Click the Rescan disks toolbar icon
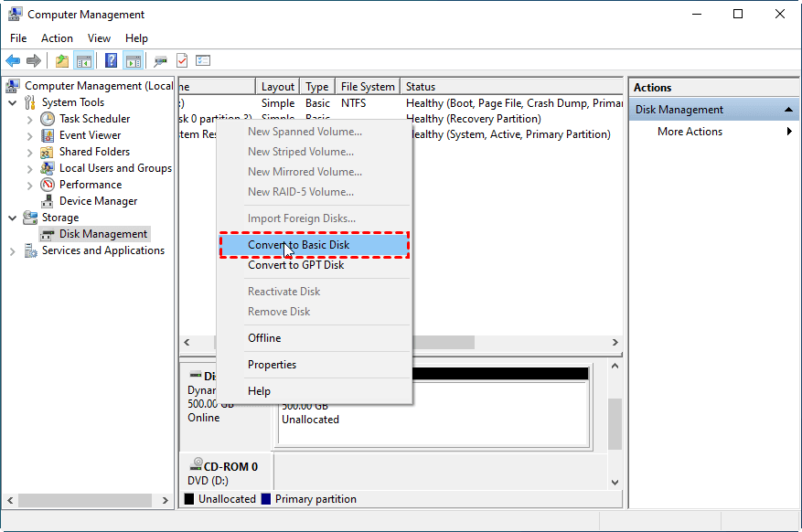802x532 pixels. [161, 61]
